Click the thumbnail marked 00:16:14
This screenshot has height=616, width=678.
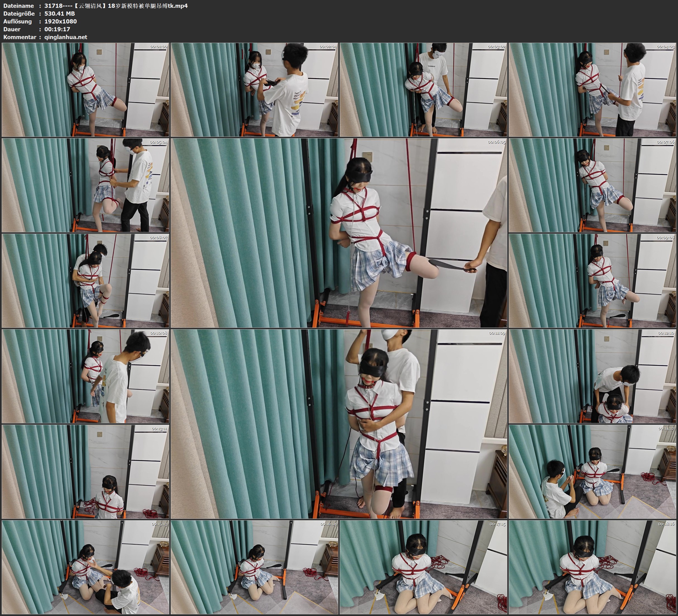(254, 567)
